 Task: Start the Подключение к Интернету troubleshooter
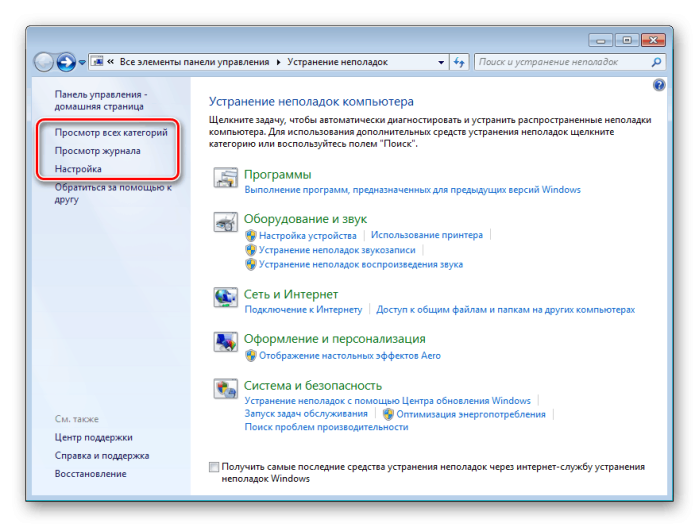(x=303, y=309)
